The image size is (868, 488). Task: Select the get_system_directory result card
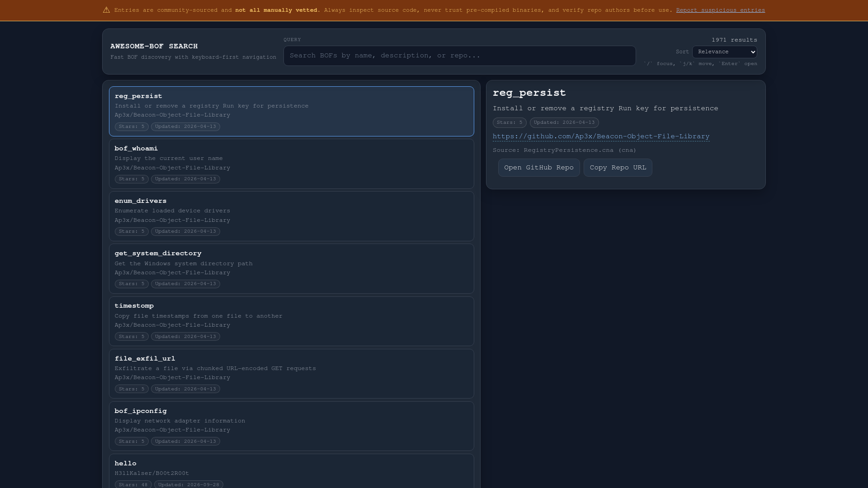click(291, 268)
